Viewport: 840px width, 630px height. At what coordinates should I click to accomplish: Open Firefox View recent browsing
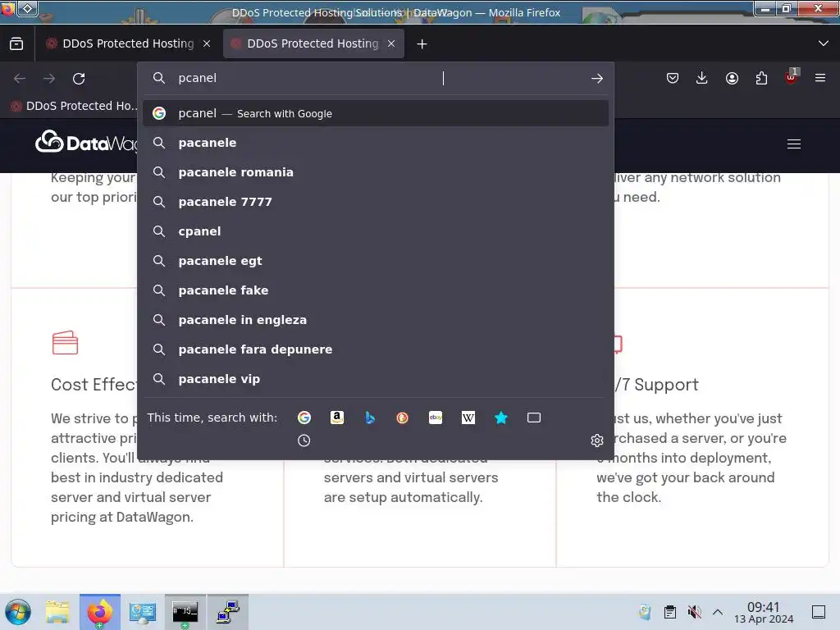point(16,43)
